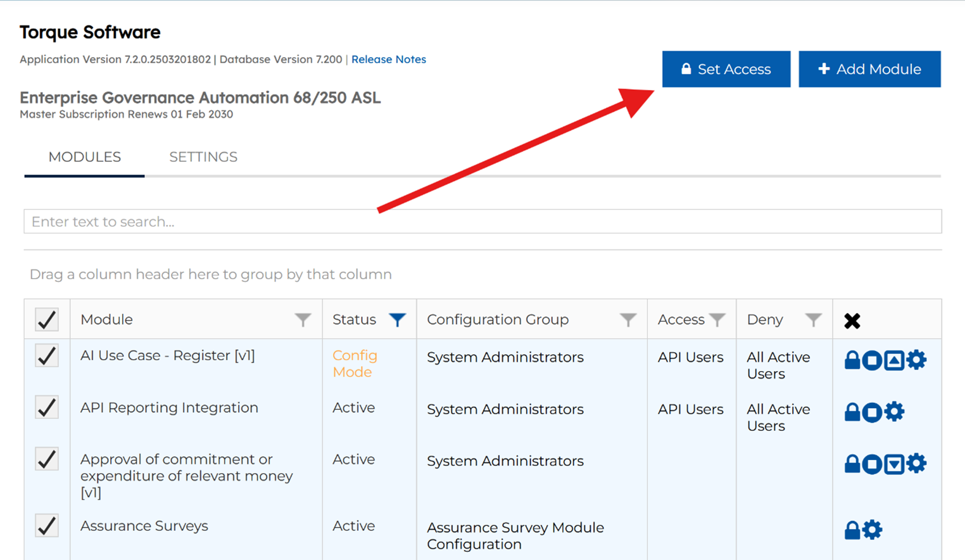Screen dimensions: 965x560
Task: Click the black X in table header
Action: coord(852,321)
